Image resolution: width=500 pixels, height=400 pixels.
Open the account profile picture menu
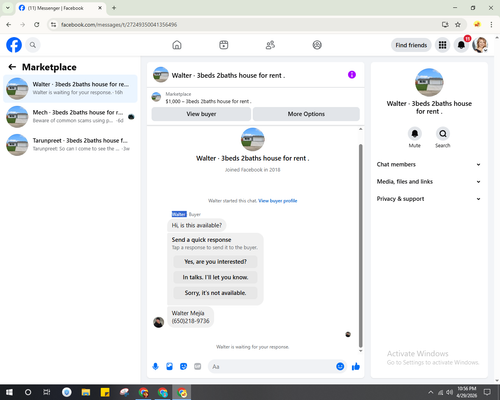coord(480,45)
